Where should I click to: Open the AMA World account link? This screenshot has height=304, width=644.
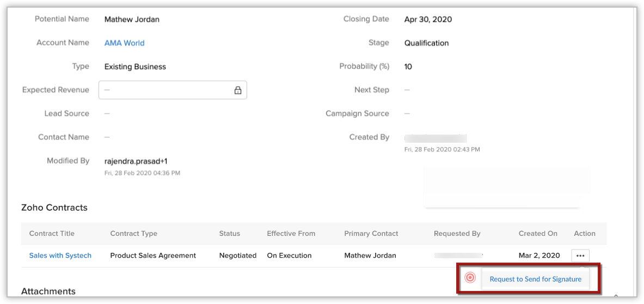[x=124, y=43]
